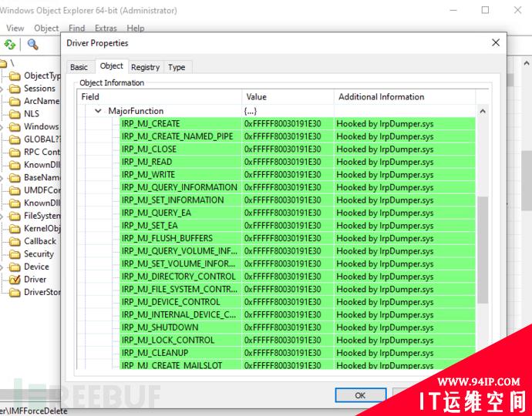Select the Device folder icon
The image size is (532, 416).
click(15, 267)
